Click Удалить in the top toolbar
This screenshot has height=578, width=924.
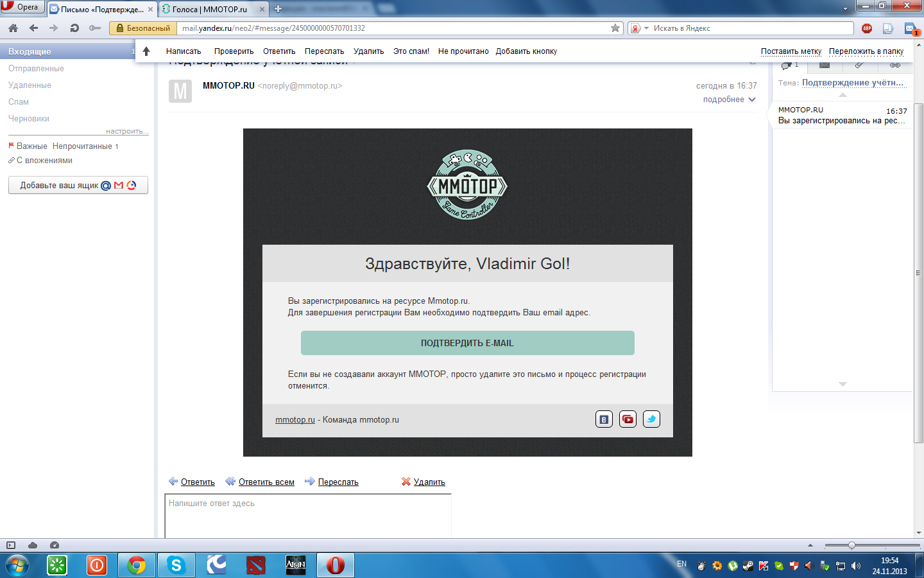coord(368,51)
